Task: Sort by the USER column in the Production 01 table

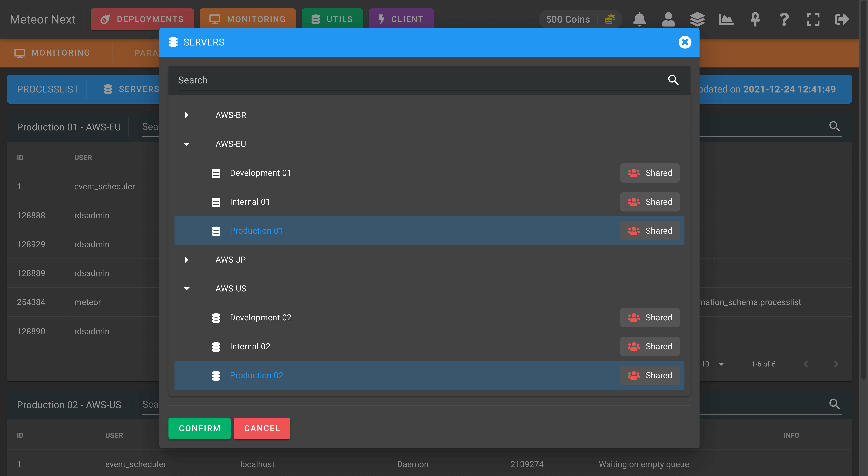Action: [83, 158]
